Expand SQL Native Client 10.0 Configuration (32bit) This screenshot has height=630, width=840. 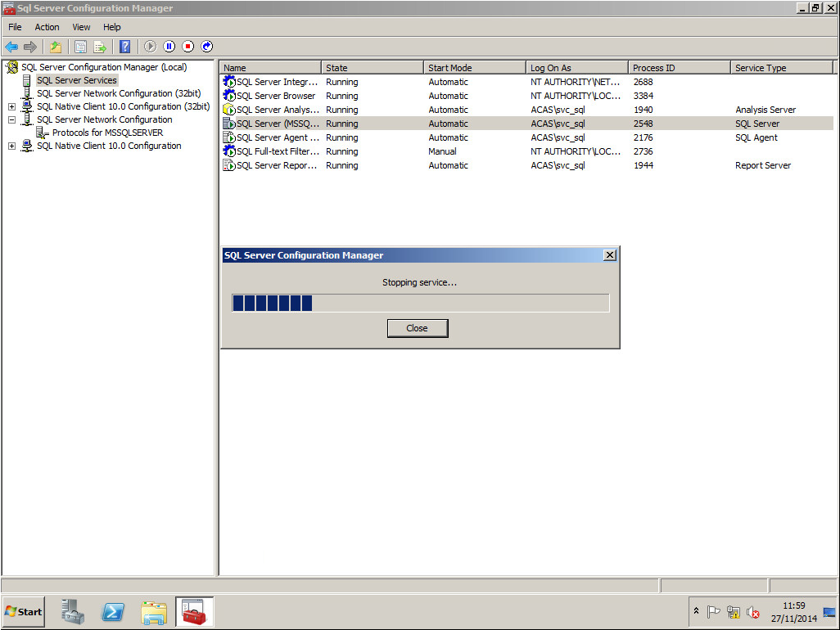point(11,106)
